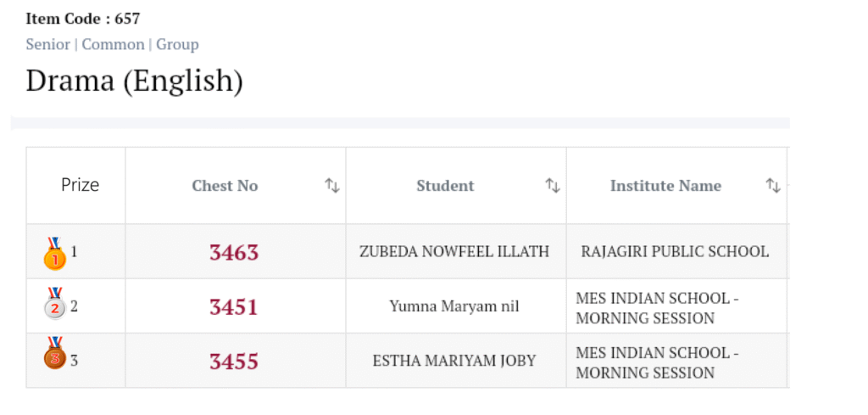868x415 pixels.
Task: Click the Prize column header
Action: pyautogui.click(x=80, y=185)
